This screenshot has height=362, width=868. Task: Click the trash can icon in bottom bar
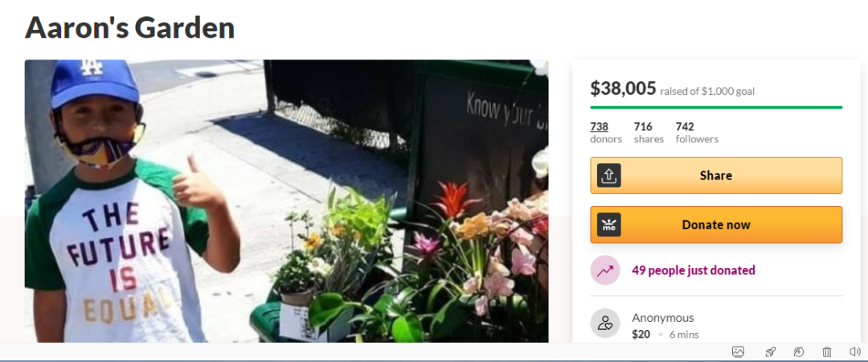tap(826, 352)
